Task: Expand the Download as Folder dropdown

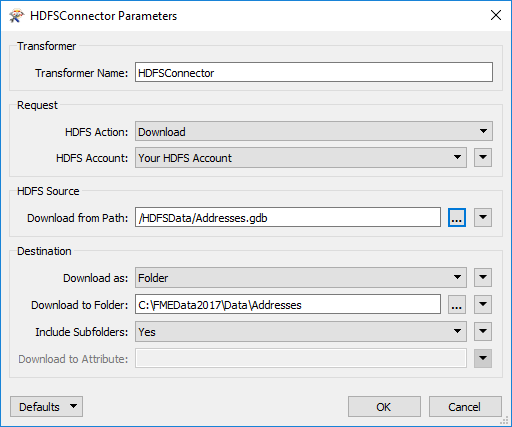Action: pyautogui.click(x=301, y=277)
